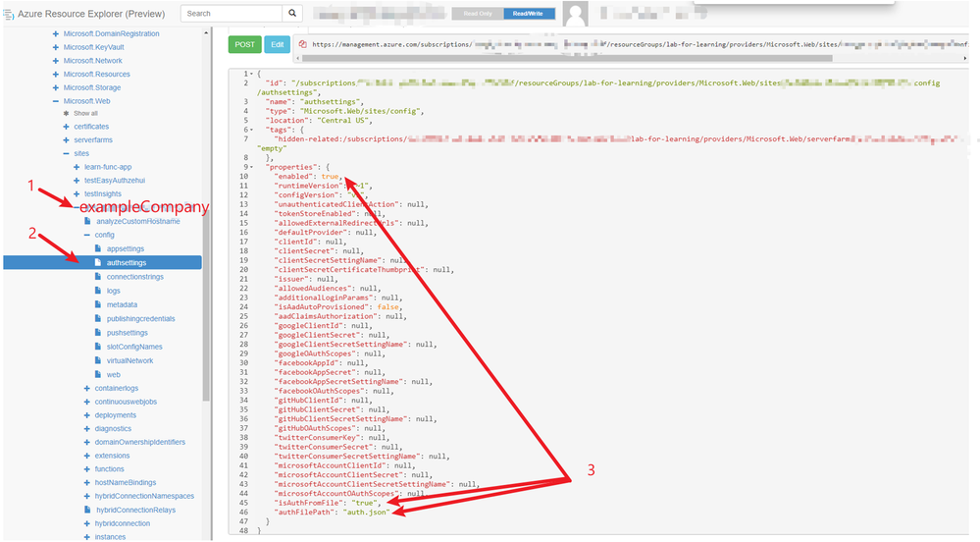Image resolution: width=980 pixels, height=542 pixels.
Task: Expand the hybridConnectionNamespaces node
Action: coord(87,496)
